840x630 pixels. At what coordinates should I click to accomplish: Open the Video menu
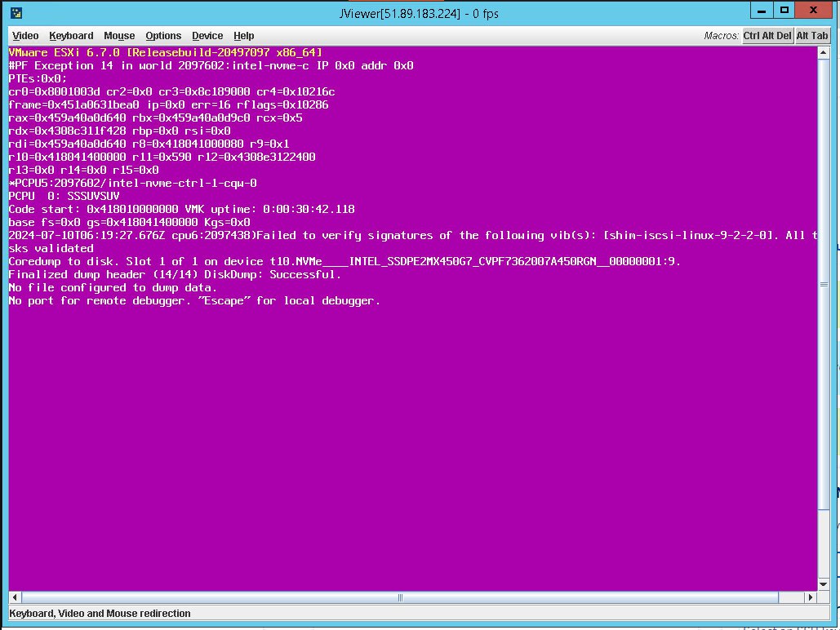[25, 36]
